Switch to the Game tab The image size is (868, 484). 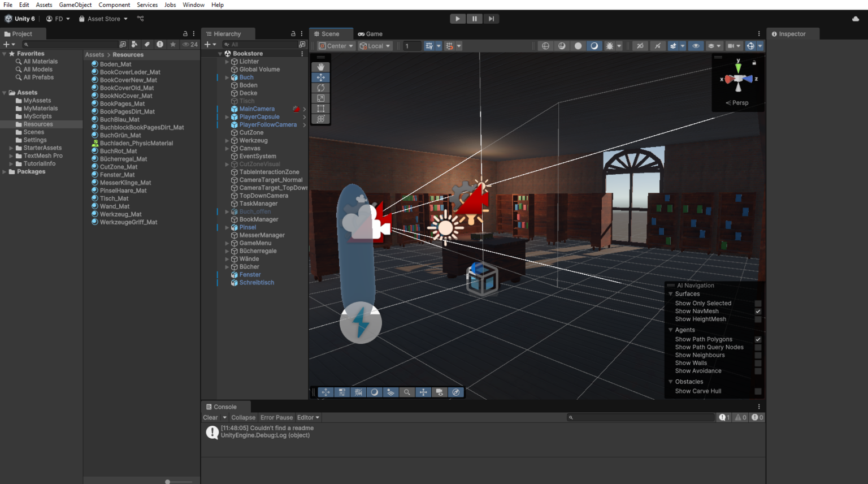point(370,33)
